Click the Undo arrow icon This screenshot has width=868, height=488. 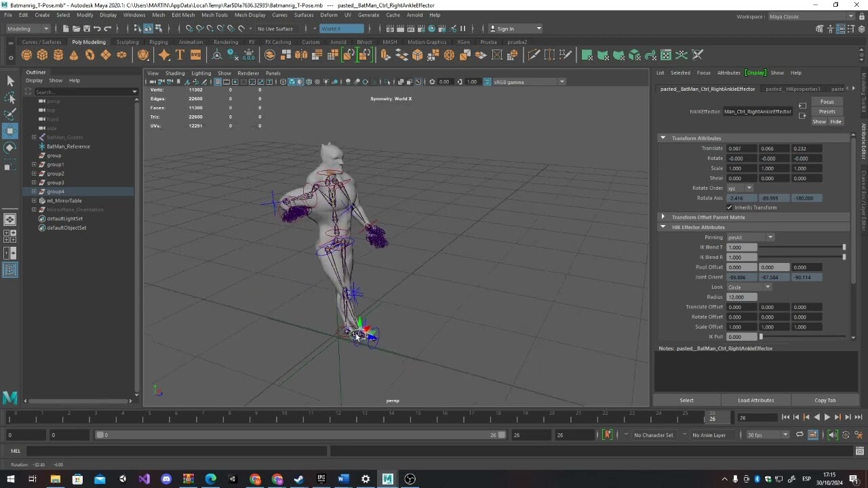point(97,28)
